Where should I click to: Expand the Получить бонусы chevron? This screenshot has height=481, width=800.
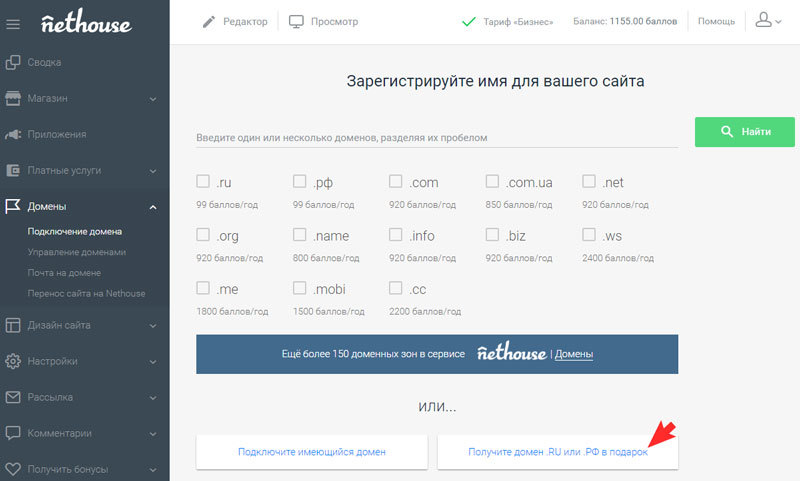[153, 470]
